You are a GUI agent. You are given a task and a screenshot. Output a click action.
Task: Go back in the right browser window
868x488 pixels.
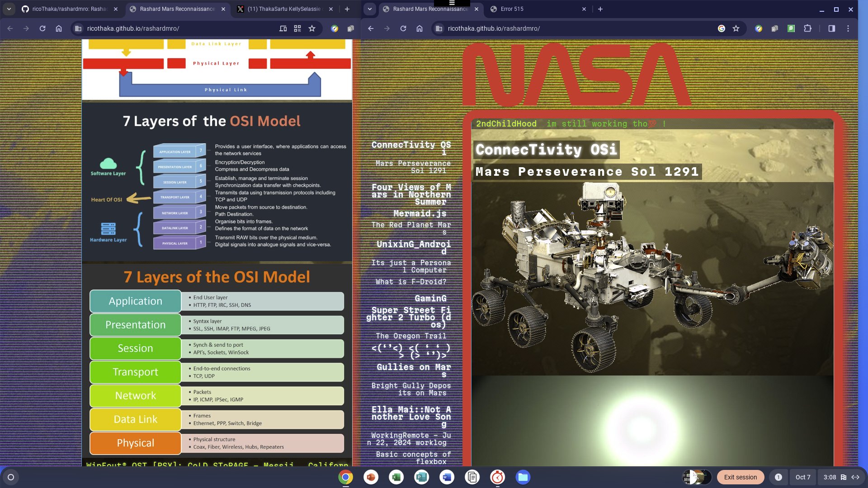(371, 28)
